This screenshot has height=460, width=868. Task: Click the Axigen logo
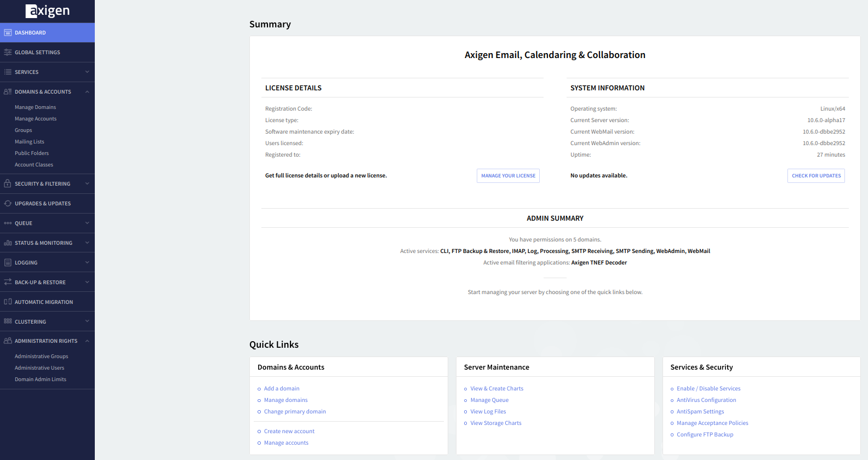click(x=48, y=11)
